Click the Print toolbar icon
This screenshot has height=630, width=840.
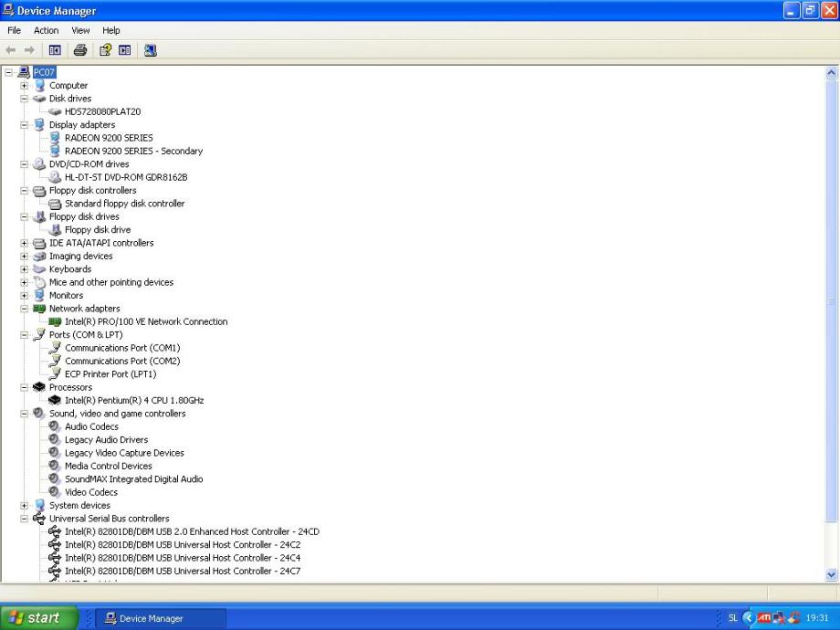pos(80,50)
